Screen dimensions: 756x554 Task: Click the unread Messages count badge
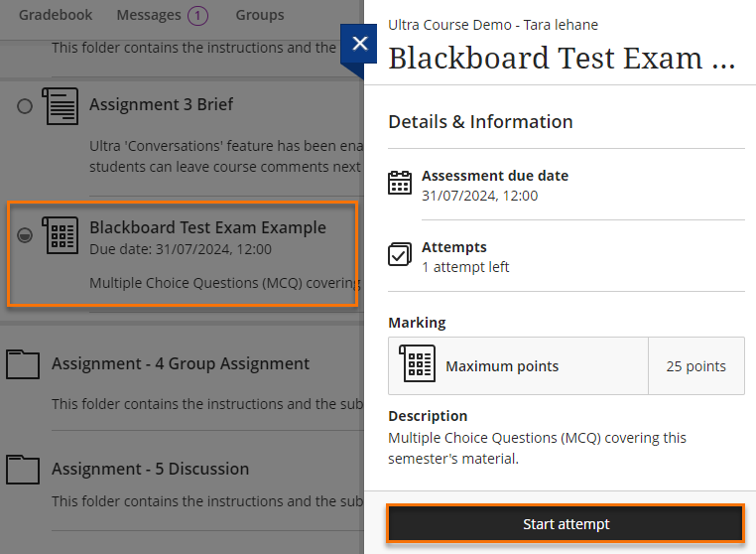point(197,15)
